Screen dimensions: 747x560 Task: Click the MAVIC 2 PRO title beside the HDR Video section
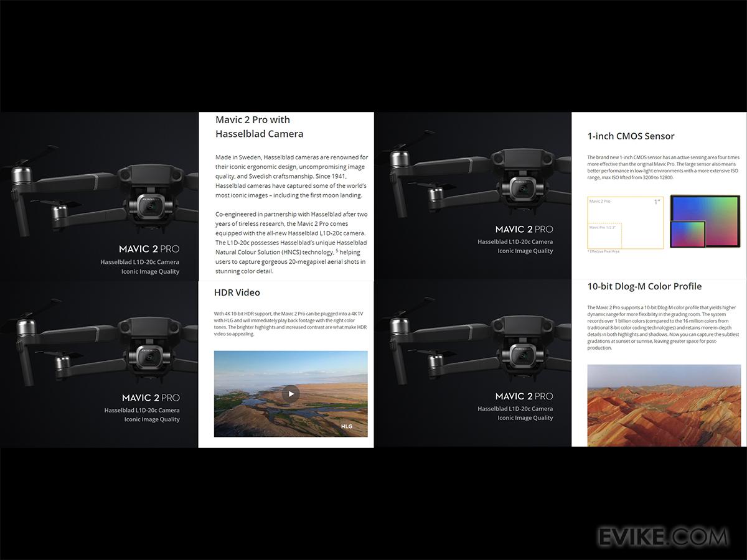coord(151,398)
